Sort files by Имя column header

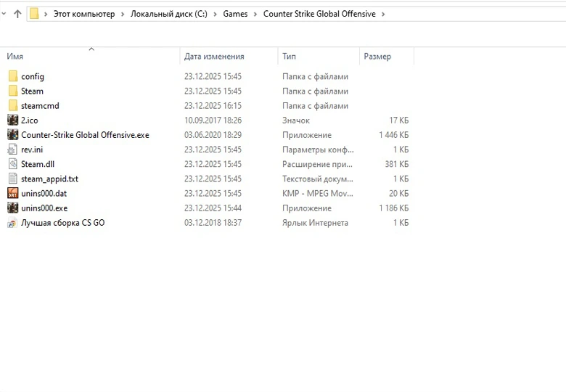[15, 57]
